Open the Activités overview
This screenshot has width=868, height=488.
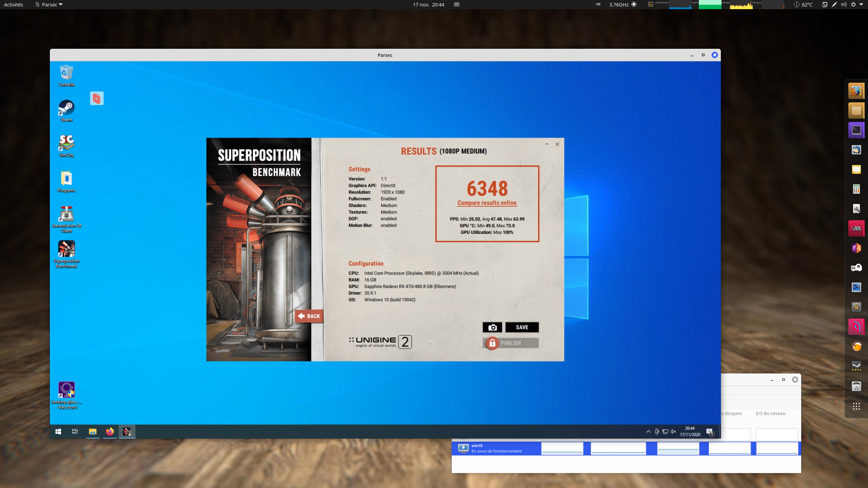pyautogui.click(x=14, y=4)
